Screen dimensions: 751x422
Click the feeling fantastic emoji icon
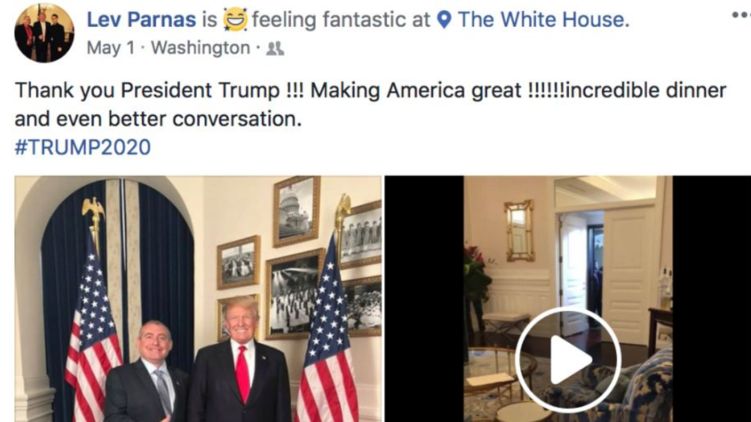click(x=235, y=20)
